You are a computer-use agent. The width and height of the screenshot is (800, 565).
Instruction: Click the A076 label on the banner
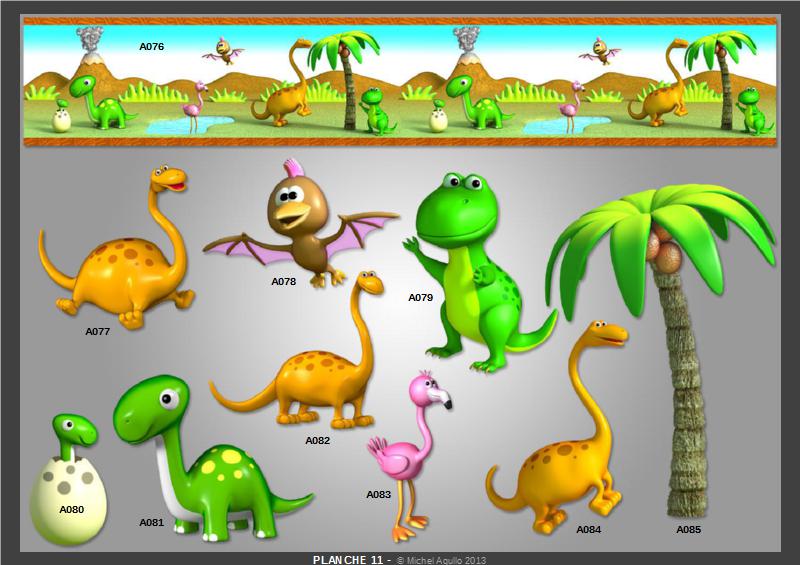[x=151, y=47]
